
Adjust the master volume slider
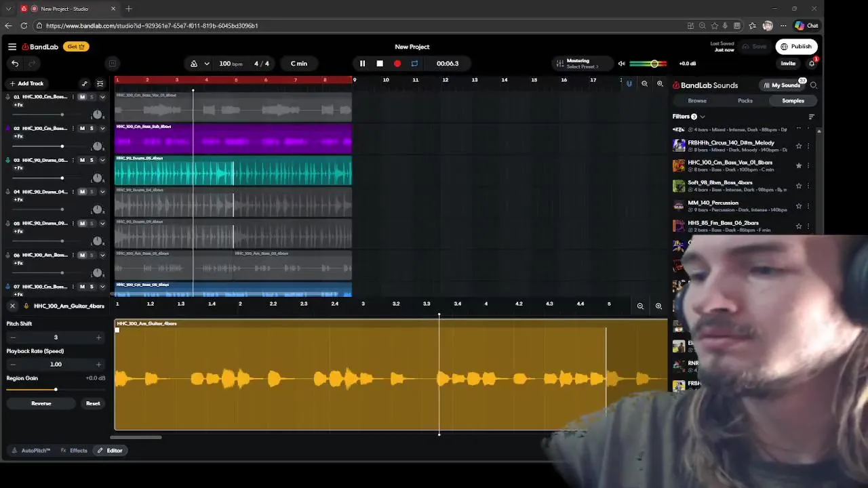(648, 64)
